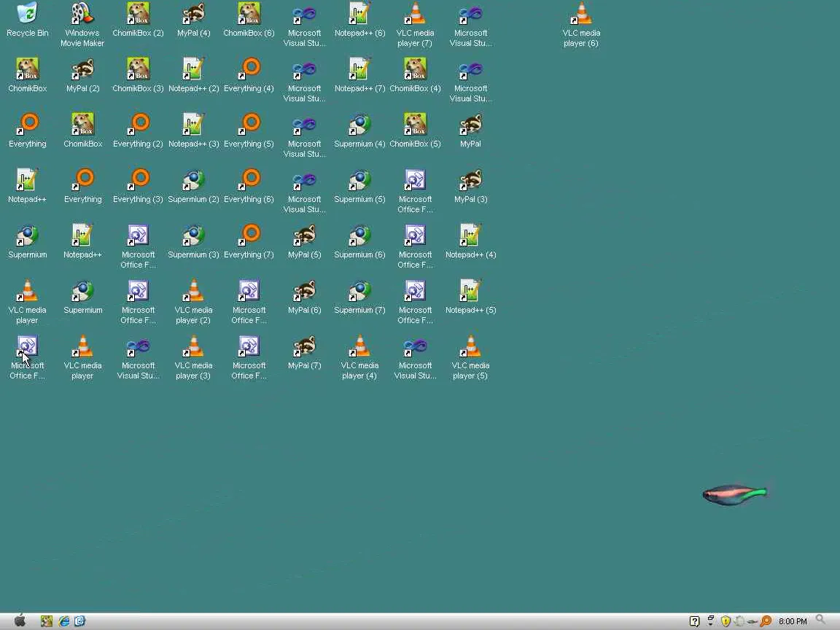The width and height of the screenshot is (840, 630).
Task: Select the Notepad++ (5) shortcut
Action: (471, 297)
